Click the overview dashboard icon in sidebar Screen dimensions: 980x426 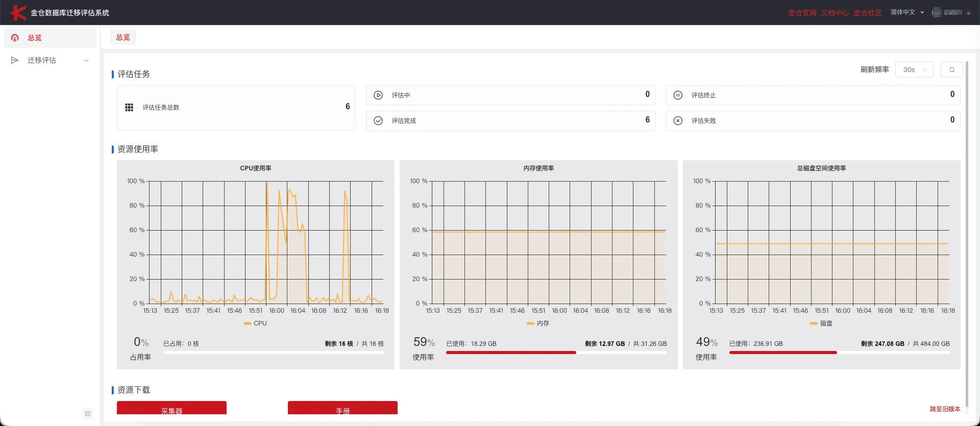pyautogui.click(x=15, y=38)
